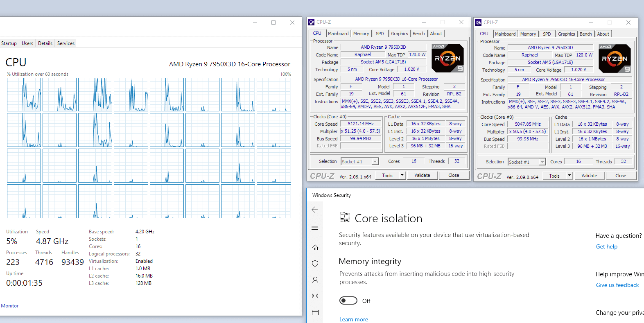Click Core Speed 5047.85 MHz value
Image resolution: width=644 pixels, height=323 pixels.
528,124
